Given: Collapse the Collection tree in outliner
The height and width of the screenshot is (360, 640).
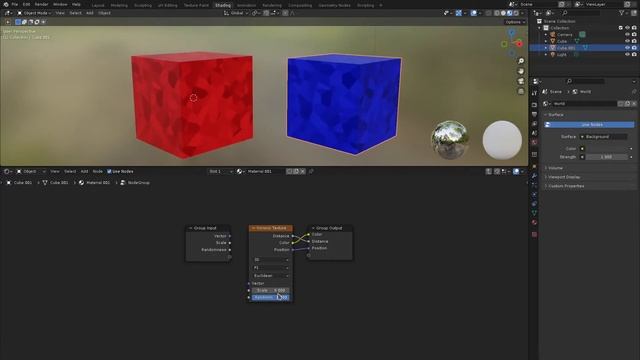Looking at the screenshot, I should (x=539, y=28).
